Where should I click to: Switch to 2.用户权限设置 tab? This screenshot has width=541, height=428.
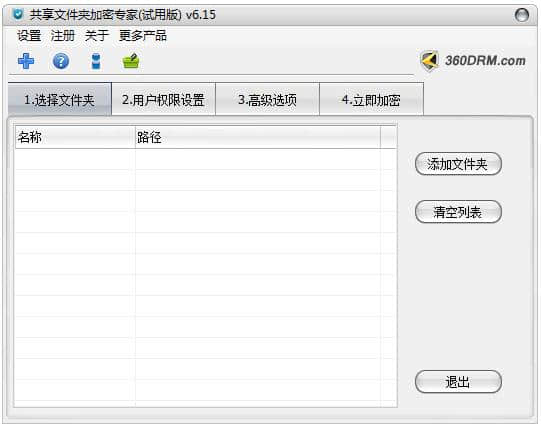(164, 99)
